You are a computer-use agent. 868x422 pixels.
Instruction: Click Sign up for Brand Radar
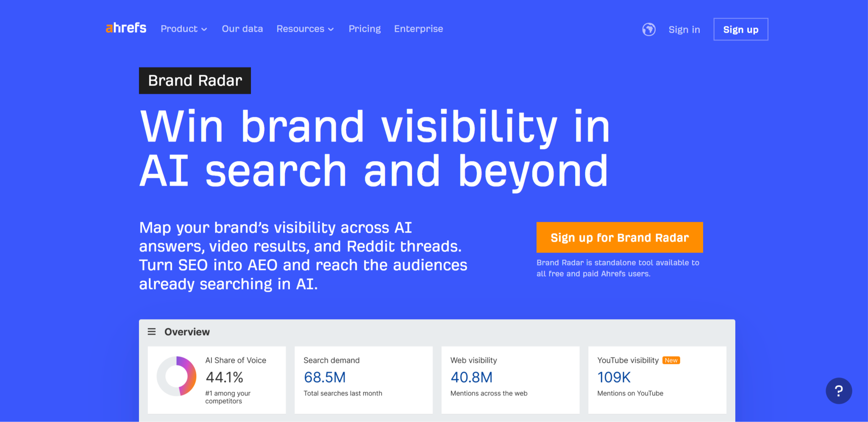[619, 238]
